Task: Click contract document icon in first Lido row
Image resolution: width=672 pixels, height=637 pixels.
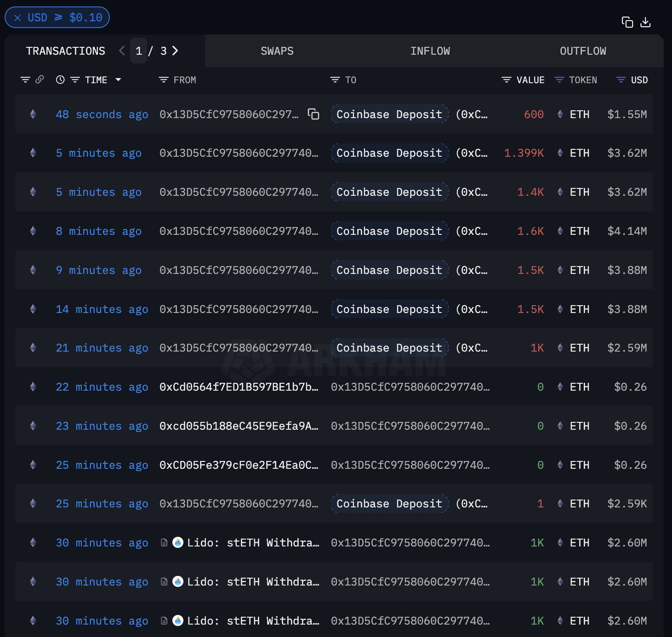Action: tap(164, 543)
